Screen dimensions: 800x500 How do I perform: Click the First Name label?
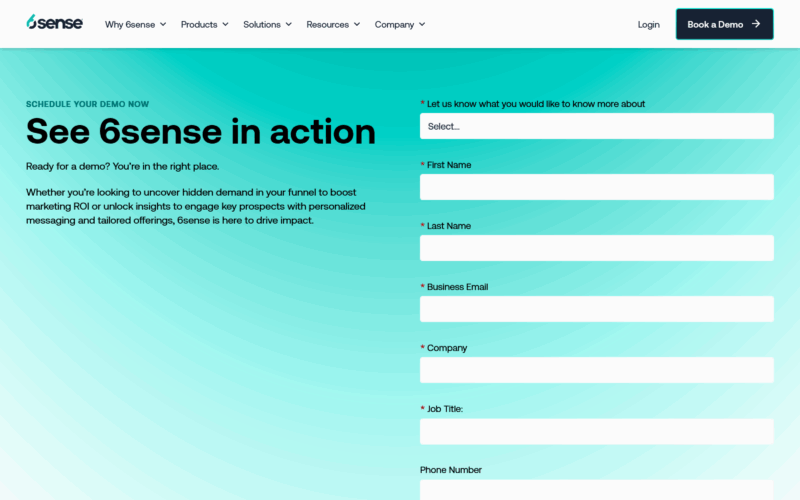click(x=448, y=165)
